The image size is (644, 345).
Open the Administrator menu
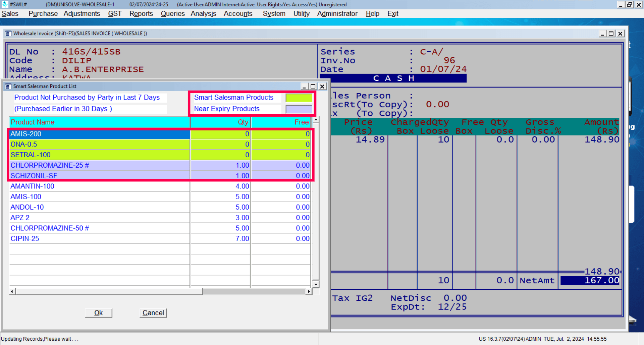[337, 14]
